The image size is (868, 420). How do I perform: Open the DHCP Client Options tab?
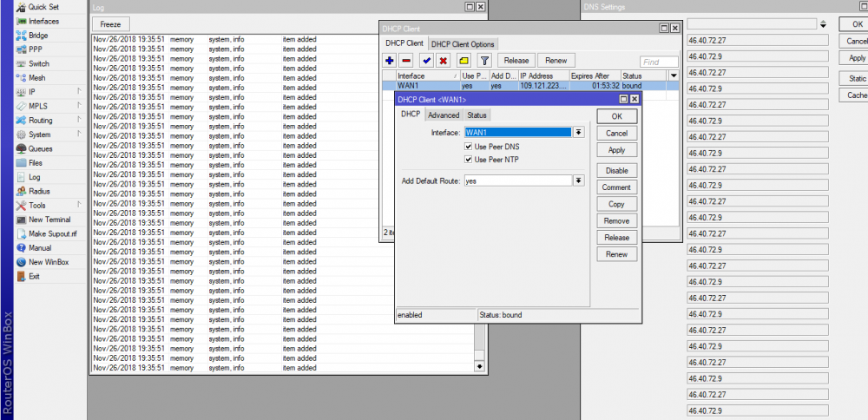click(463, 44)
